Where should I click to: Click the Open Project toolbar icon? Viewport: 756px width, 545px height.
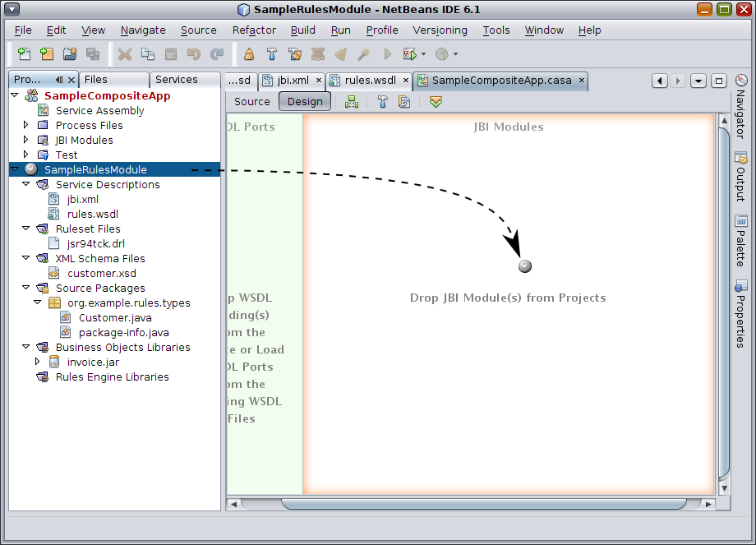point(70,54)
